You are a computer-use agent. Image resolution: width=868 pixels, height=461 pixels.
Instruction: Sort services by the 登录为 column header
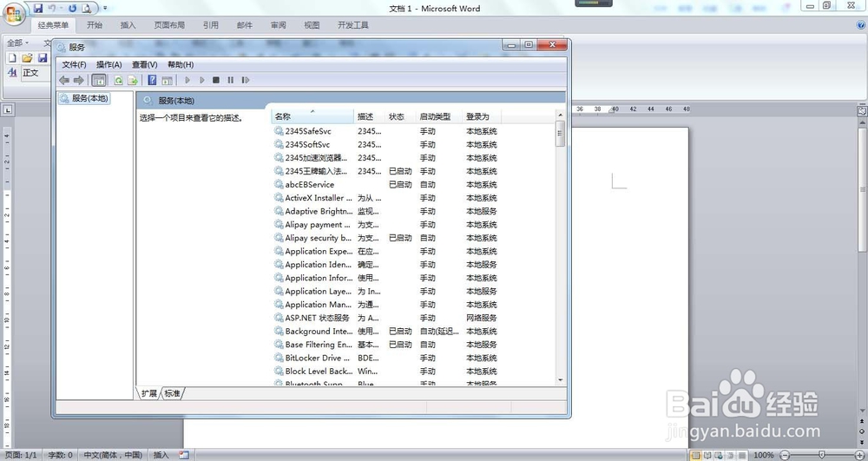[x=482, y=116]
